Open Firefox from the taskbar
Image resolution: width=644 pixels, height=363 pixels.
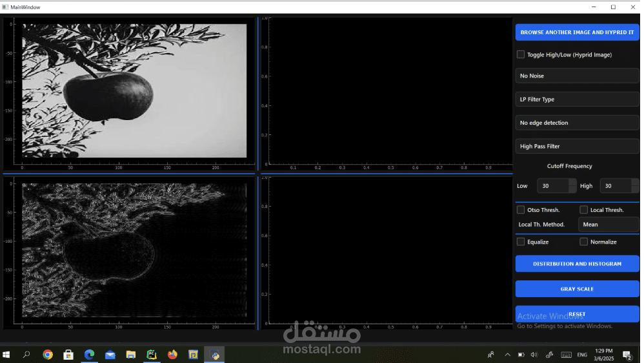point(172,355)
